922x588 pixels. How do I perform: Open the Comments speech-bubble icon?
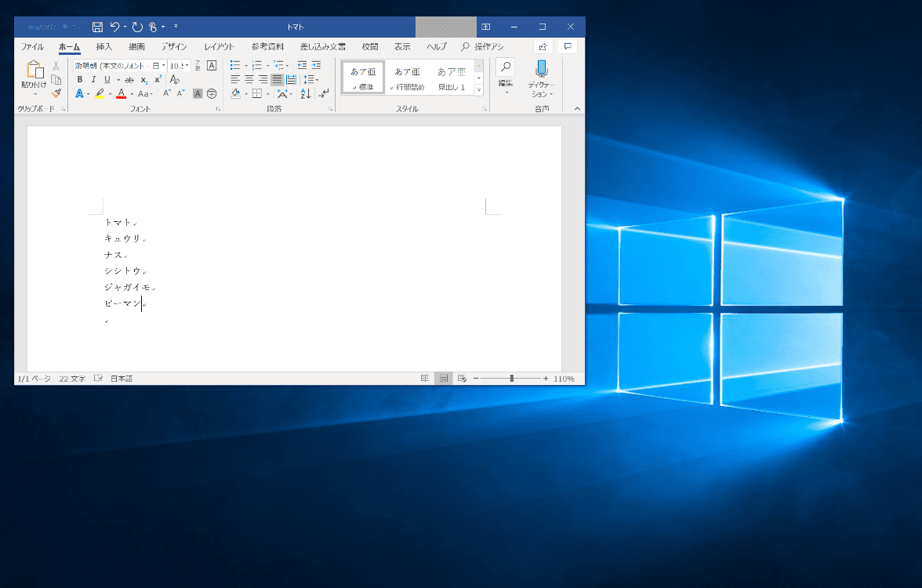click(x=568, y=47)
